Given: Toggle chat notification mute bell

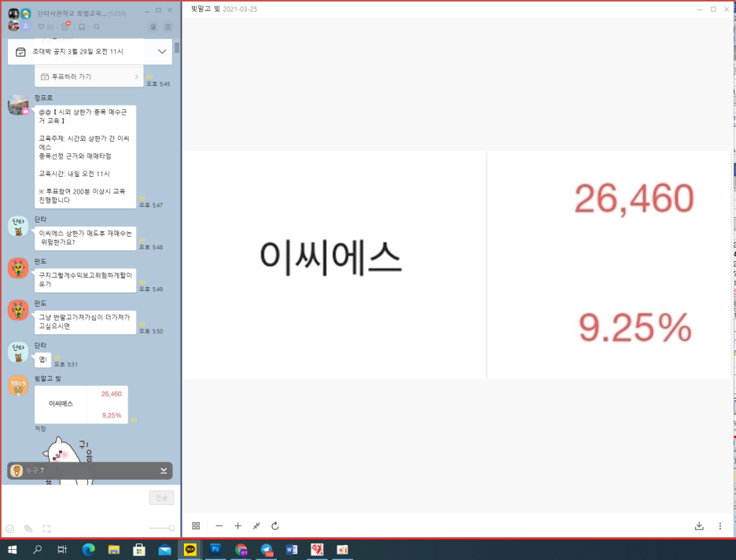Looking at the screenshot, I should [153, 27].
